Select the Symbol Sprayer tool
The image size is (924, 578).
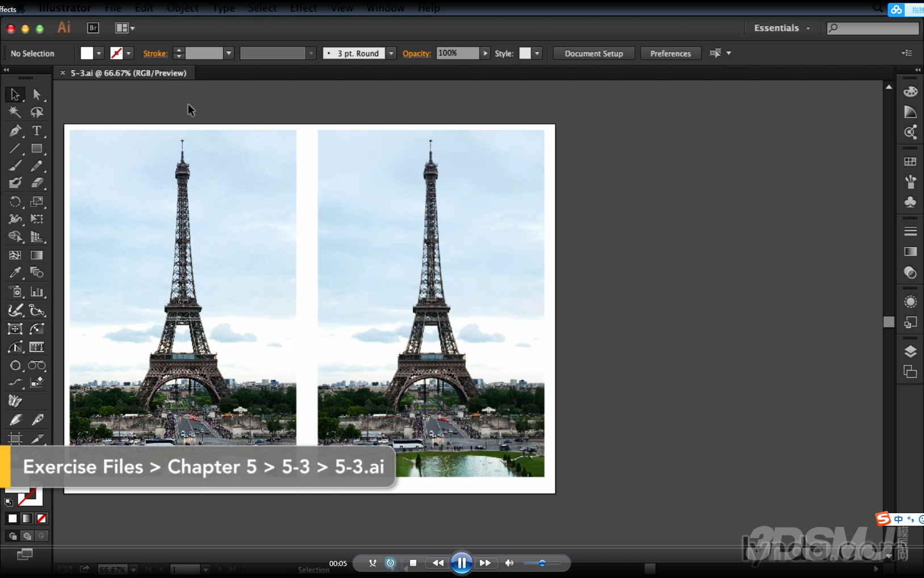coord(15,292)
